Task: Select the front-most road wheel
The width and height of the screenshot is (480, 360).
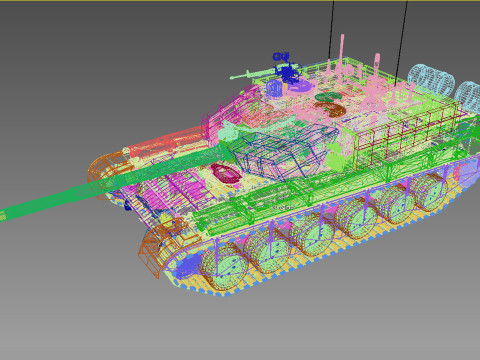Action: click(224, 268)
